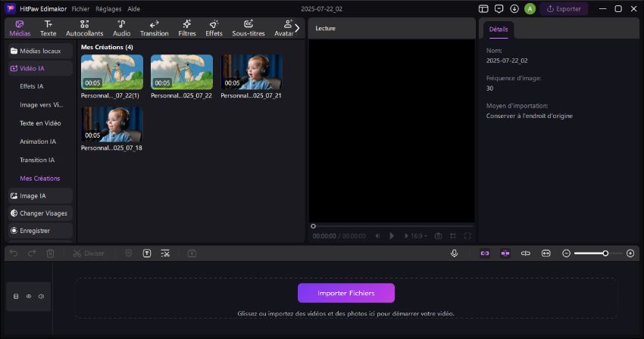Image resolution: width=644 pixels, height=339 pixels.
Task: Click the delete trash icon
Action: 50,253
